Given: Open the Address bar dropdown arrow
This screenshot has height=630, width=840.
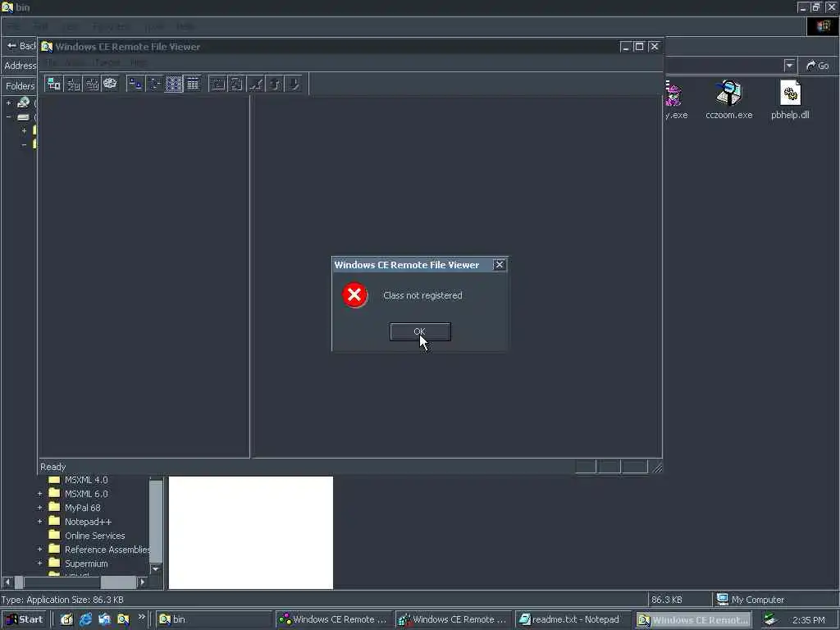Looking at the screenshot, I should point(789,66).
